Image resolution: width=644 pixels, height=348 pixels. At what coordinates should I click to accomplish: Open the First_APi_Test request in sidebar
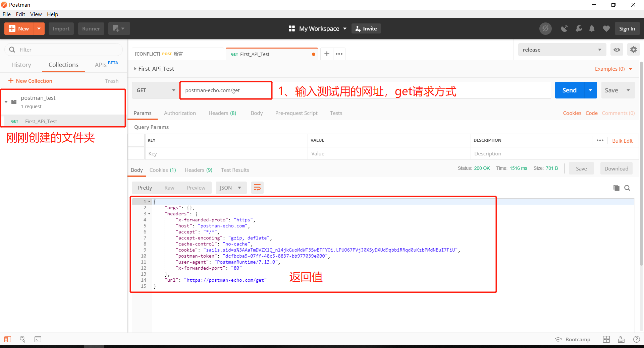coord(64,121)
